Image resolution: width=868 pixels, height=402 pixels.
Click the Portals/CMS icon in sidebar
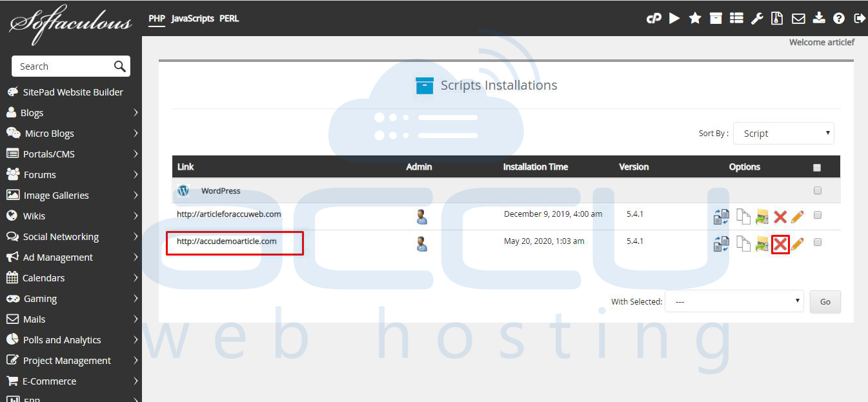click(12, 154)
